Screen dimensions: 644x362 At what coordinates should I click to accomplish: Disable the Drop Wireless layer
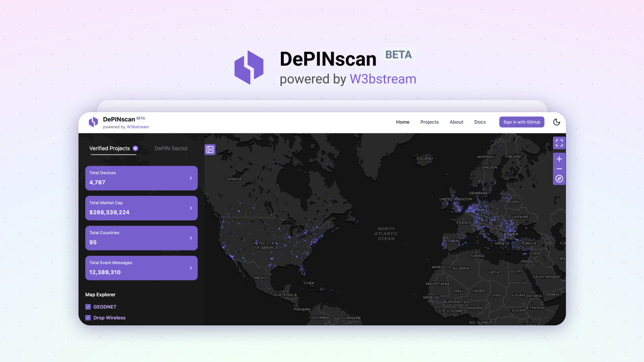88,318
